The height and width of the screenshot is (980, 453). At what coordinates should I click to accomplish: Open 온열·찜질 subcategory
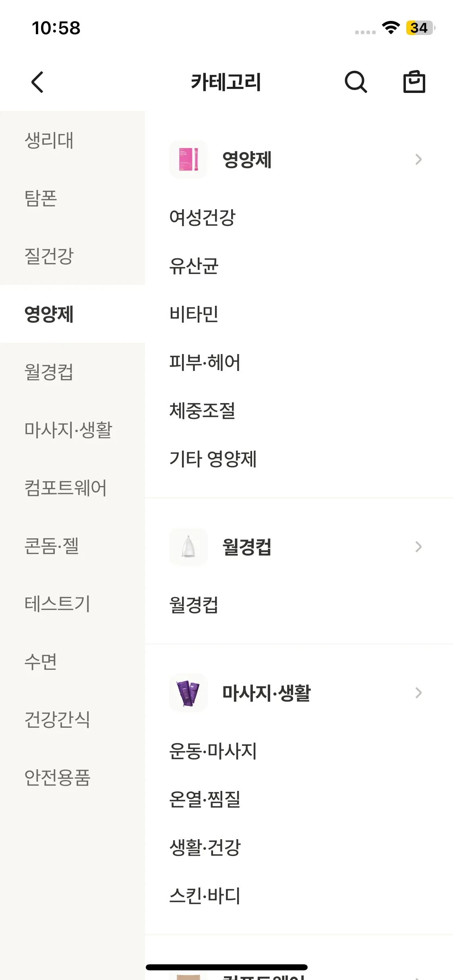[x=205, y=799]
